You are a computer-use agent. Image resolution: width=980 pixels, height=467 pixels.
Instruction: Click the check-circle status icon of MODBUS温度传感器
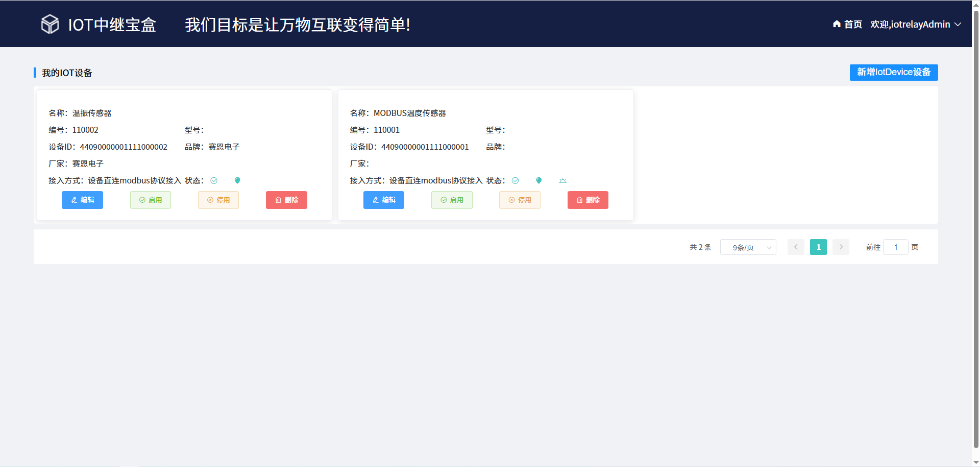515,180
